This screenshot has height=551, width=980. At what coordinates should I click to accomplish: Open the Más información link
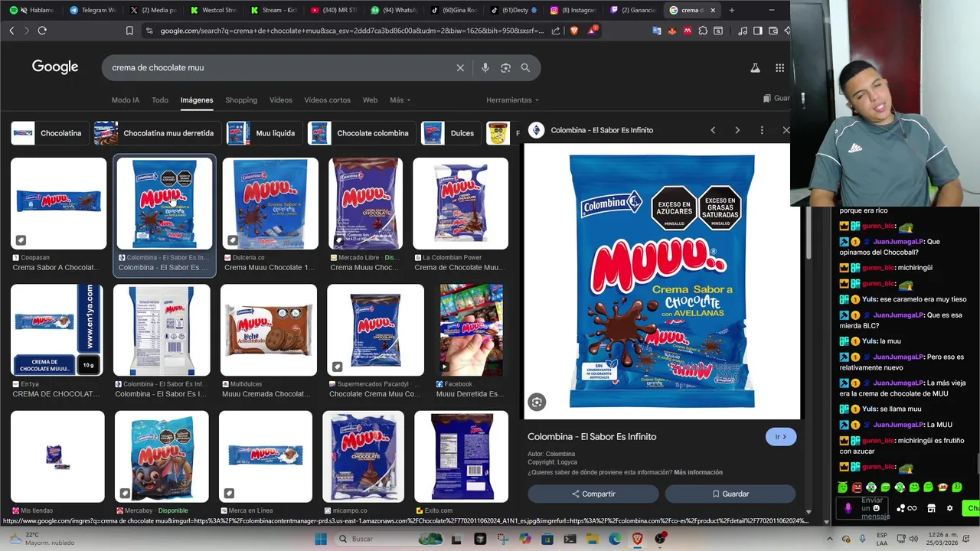click(698, 472)
